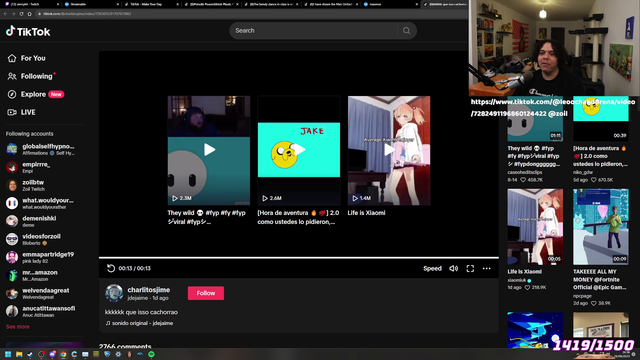This screenshot has width=640, height=360.
Task: Open what.wouldyour... account in following list
Action: pyautogui.click(x=40, y=203)
